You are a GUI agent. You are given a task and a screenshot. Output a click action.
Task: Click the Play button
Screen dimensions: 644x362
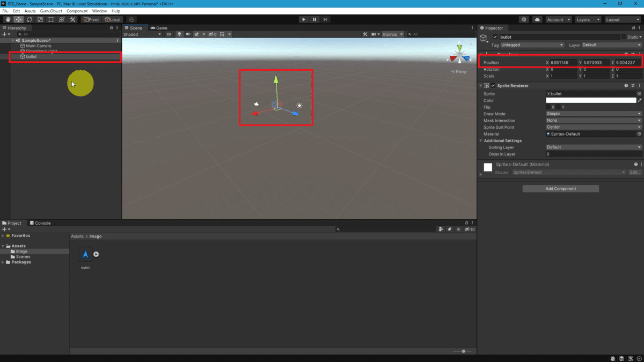coord(304,19)
